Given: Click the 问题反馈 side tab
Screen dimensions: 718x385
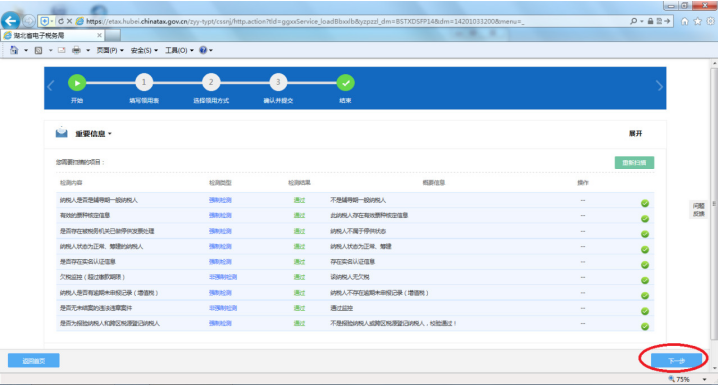Looking at the screenshot, I should 699,209.
